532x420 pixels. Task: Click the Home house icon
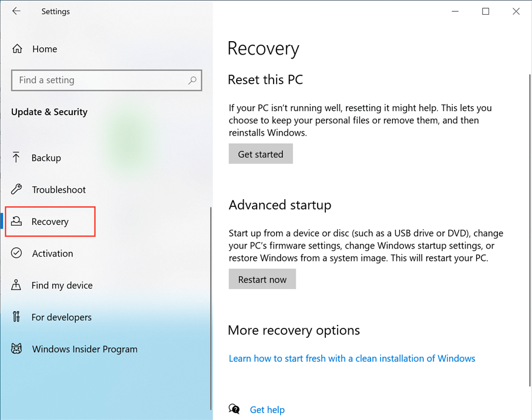(17, 49)
